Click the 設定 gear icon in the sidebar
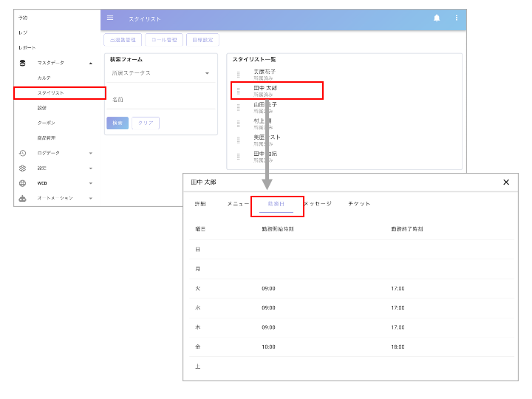Screen dimensions: 532x399 [x=22, y=168]
